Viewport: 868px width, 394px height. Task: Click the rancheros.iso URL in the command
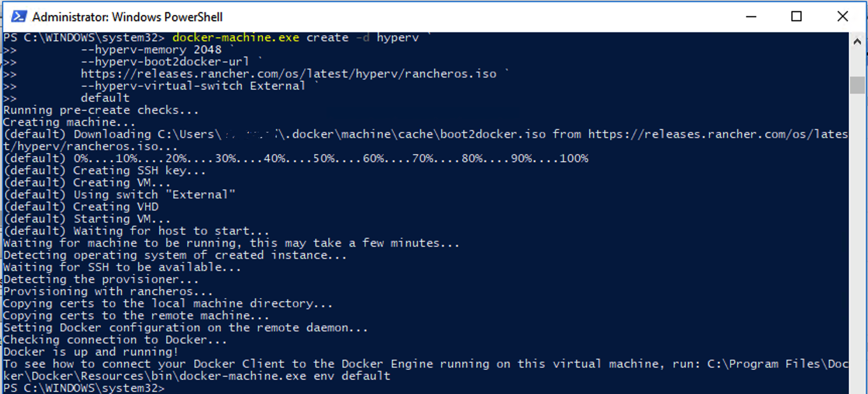pos(288,74)
